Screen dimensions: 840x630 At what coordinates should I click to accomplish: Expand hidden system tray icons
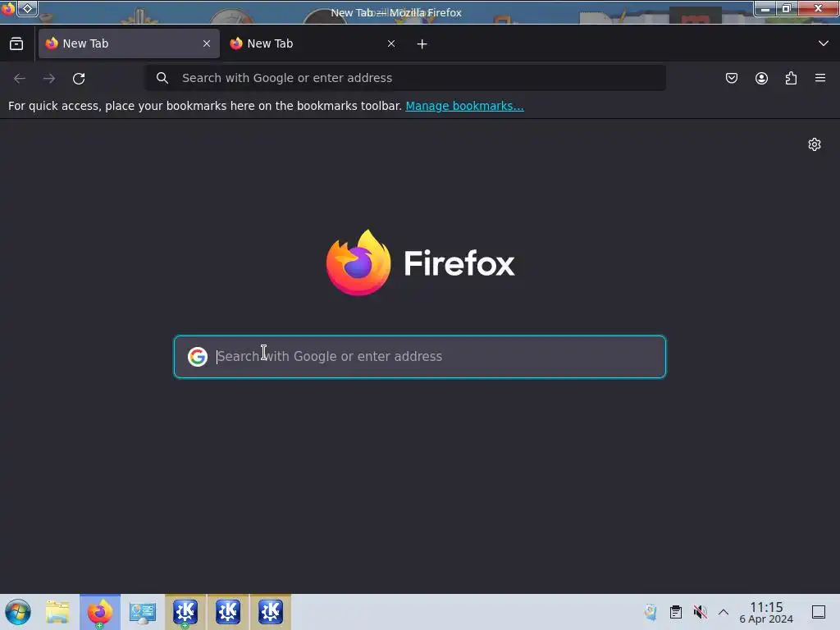[724, 612]
